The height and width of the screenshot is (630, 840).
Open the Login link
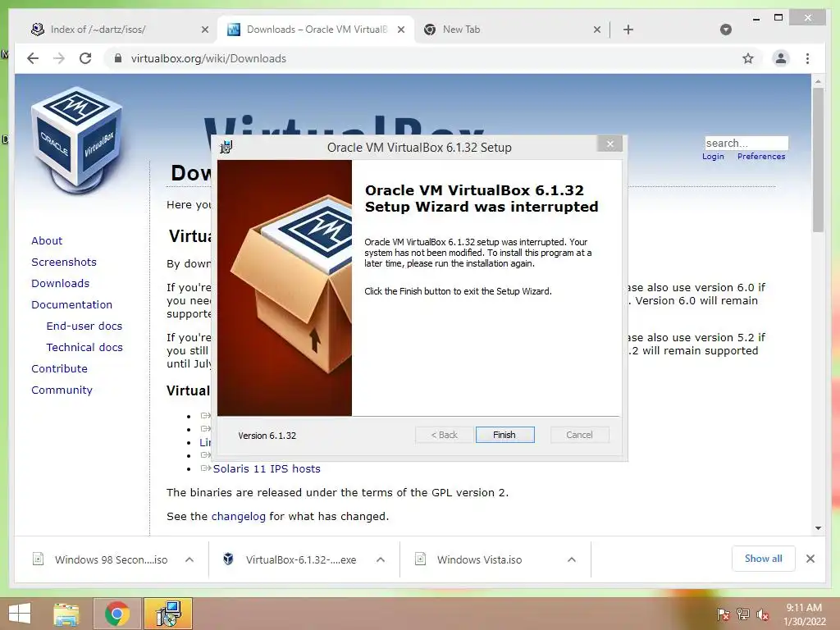[x=713, y=157]
